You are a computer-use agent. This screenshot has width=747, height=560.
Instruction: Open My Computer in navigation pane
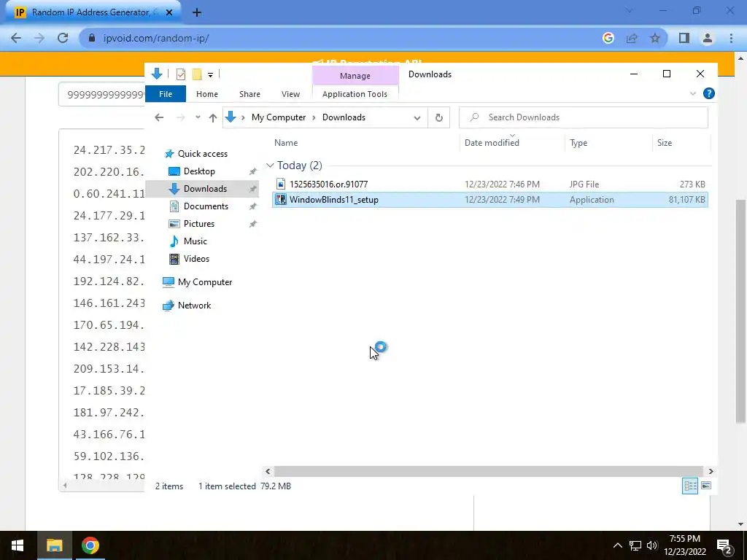click(205, 282)
